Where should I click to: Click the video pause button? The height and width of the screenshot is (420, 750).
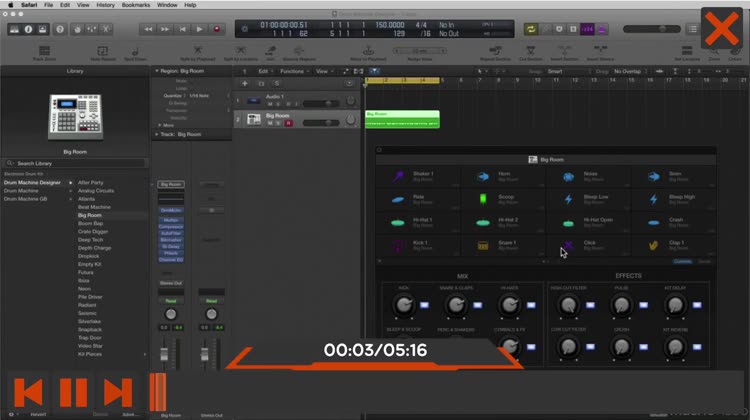(74, 393)
